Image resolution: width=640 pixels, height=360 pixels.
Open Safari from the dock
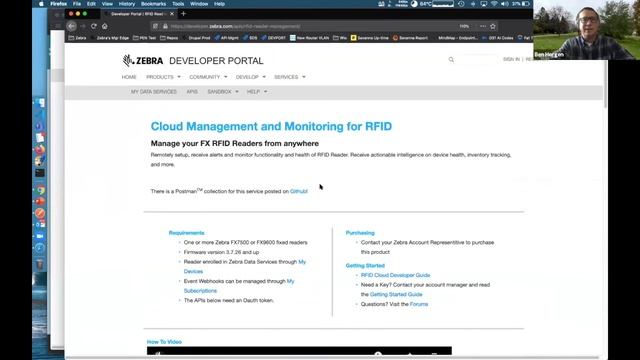pyautogui.click(x=40, y=248)
